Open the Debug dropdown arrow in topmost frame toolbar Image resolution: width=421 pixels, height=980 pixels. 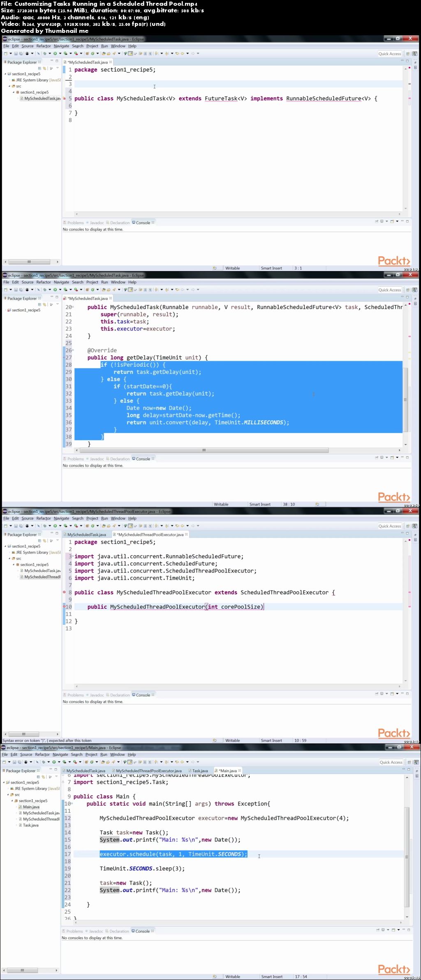click(x=50, y=53)
